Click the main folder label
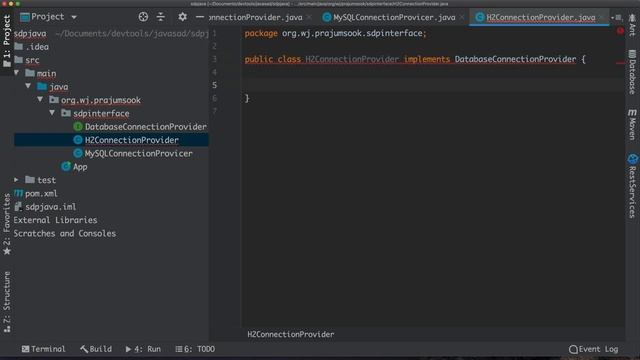Viewport: 640px width, 360px height. [47, 73]
